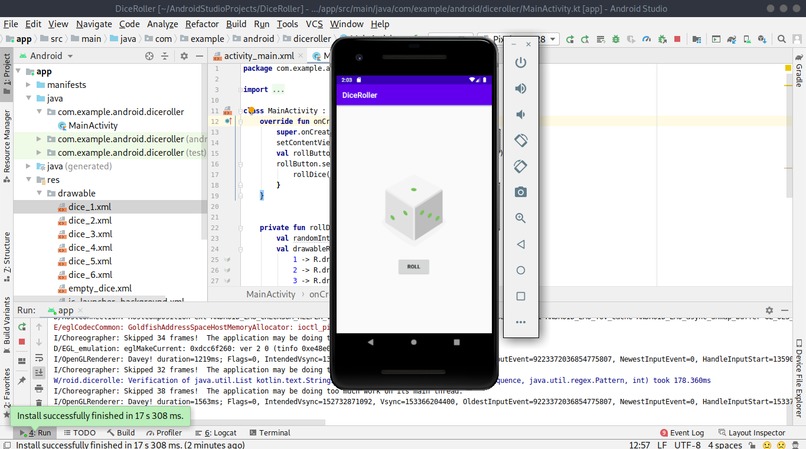The image size is (806, 449).
Task: Click the ROLL button in the emulator
Action: pos(413,266)
